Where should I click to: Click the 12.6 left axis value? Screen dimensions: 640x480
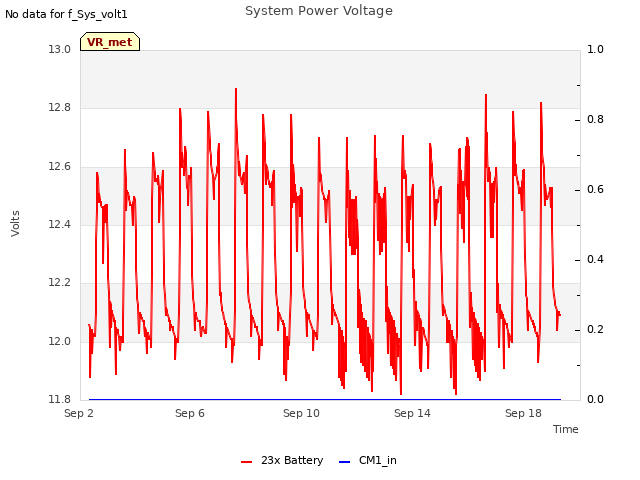point(60,166)
